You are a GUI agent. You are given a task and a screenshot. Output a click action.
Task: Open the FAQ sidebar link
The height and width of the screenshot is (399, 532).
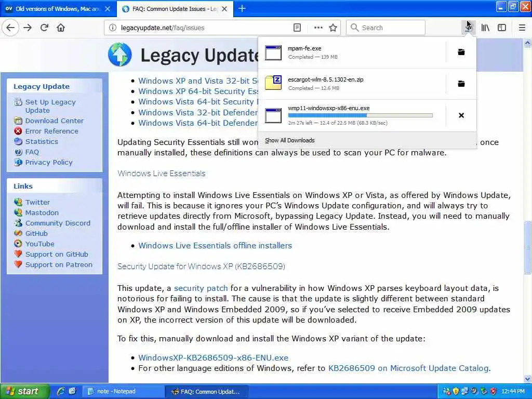point(32,152)
